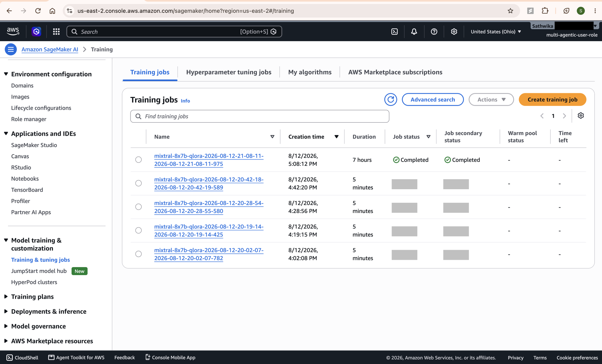
Task: Open browser three-dot menu
Action: click(595, 11)
